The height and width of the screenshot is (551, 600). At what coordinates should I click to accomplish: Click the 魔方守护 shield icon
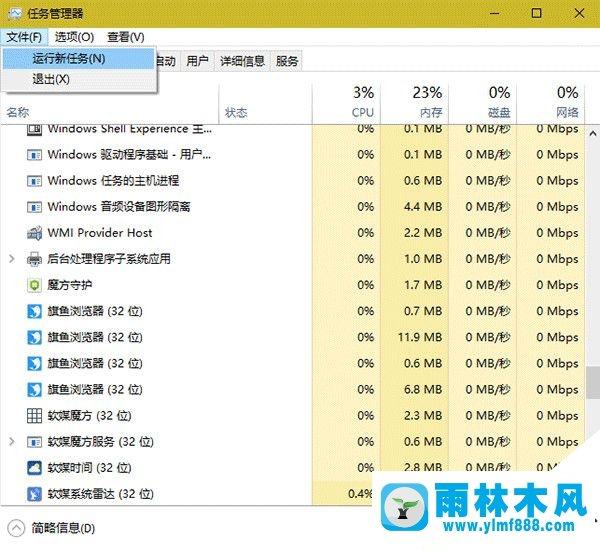click(34, 285)
